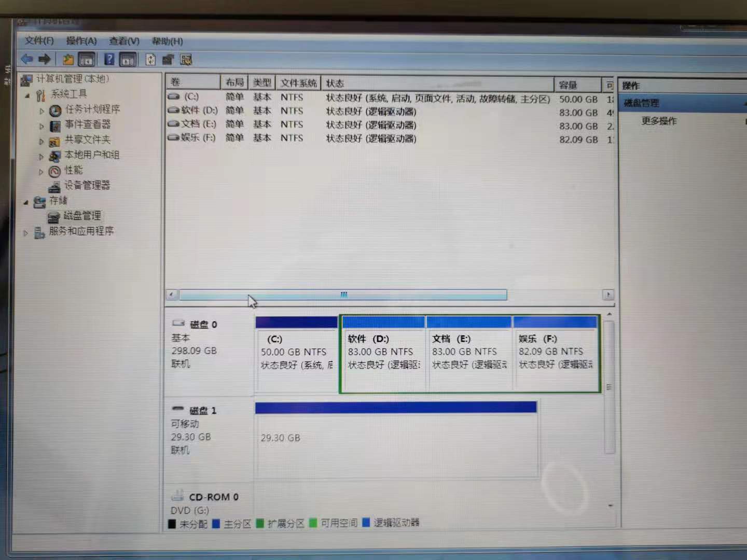Open 任务计划程序 clock icon item
The width and height of the screenshot is (747, 560).
click(x=92, y=109)
